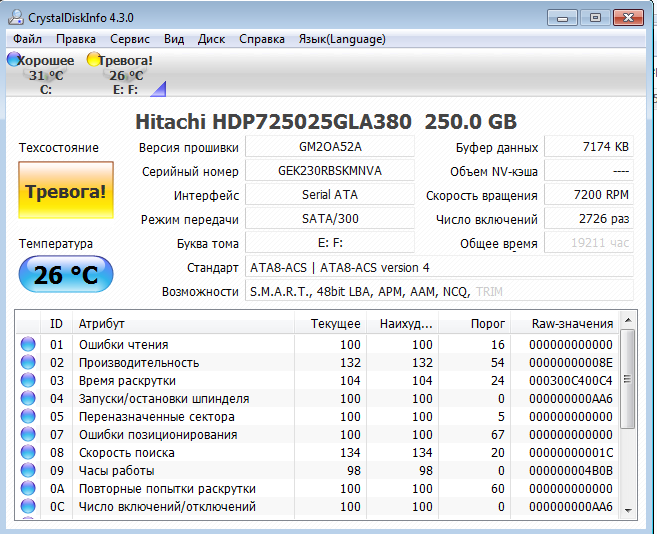The height and width of the screenshot is (534, 657).
Task: Click the attribute list scroll up arrow
Action: [628, 320]
